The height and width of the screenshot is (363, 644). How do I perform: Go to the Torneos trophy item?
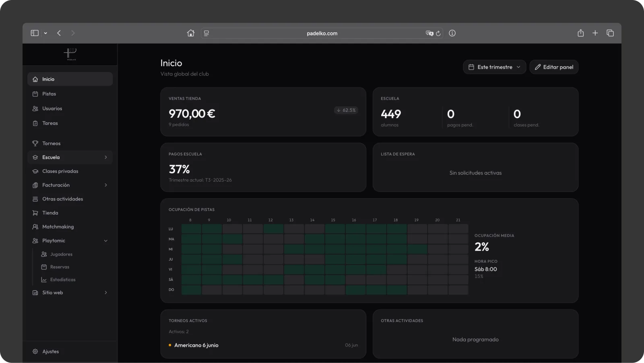pyautogui.click(x=70, y=143)
